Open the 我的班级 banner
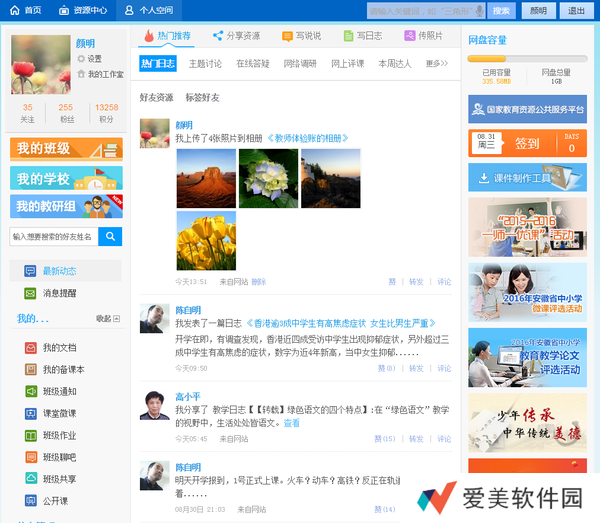Viewport: 600px width, 523px height. (x=66, y=149)
